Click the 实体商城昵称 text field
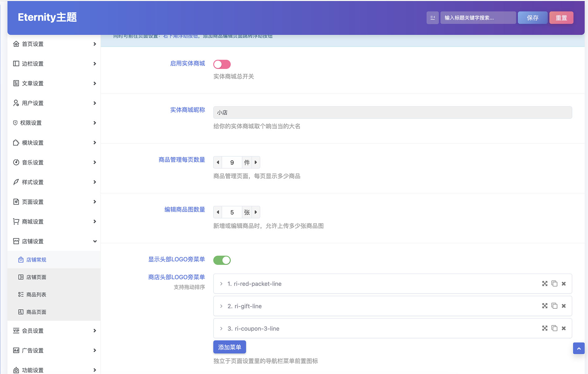The image size is (588, 374). tap(392, 112)
